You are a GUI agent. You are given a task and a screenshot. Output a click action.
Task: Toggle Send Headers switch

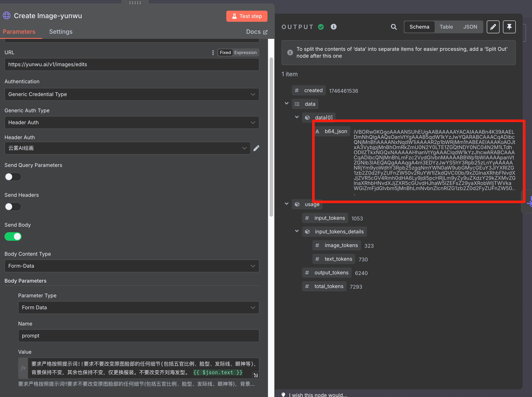[13, 207]
